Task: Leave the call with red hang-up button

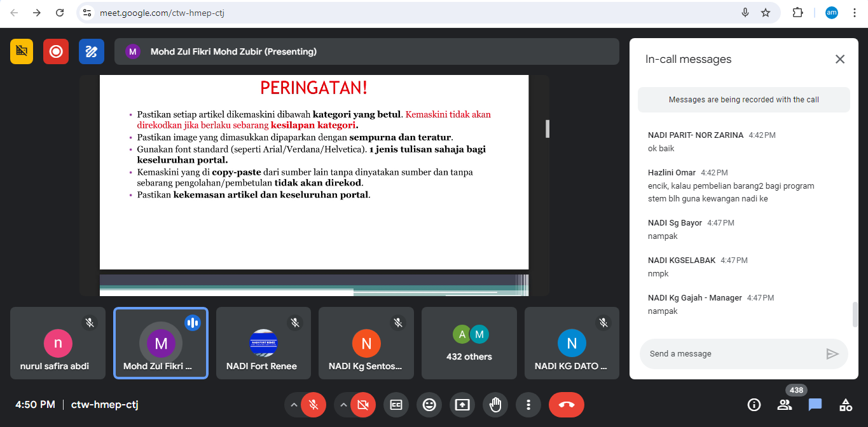Action: pos(567,405)
